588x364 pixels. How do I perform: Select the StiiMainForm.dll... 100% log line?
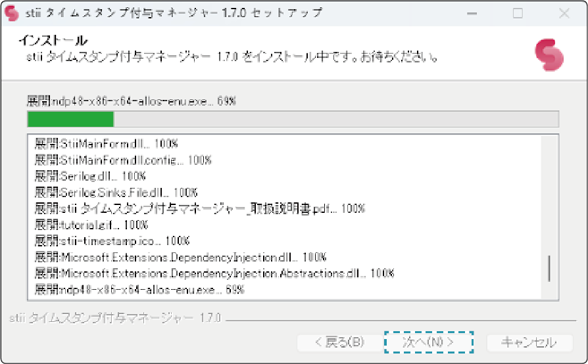point(107,144)
